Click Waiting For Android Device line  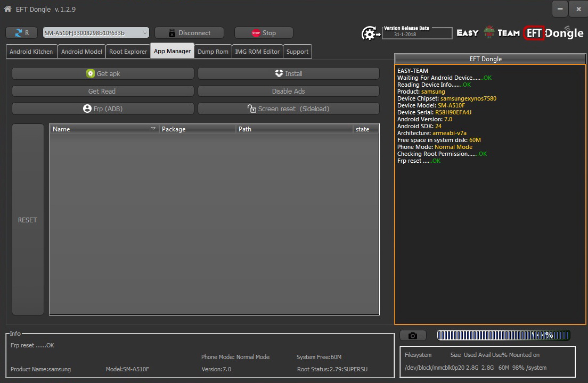444,78
